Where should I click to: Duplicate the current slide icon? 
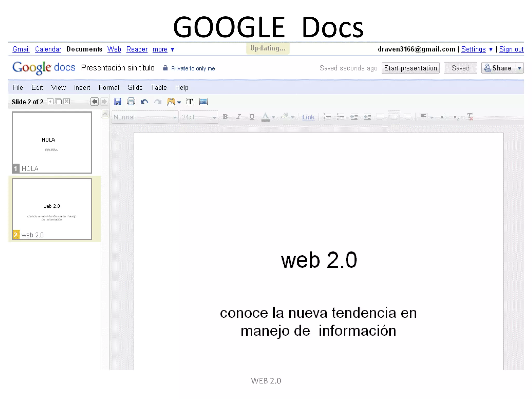(x=58, y=101)
